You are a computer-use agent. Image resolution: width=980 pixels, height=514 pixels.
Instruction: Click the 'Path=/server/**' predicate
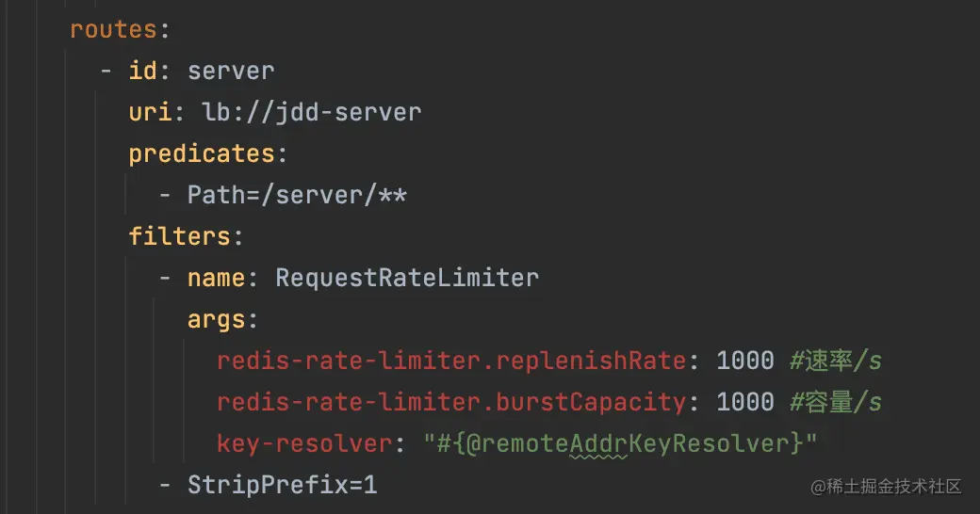pyautogui.click(x=297, y=195)
